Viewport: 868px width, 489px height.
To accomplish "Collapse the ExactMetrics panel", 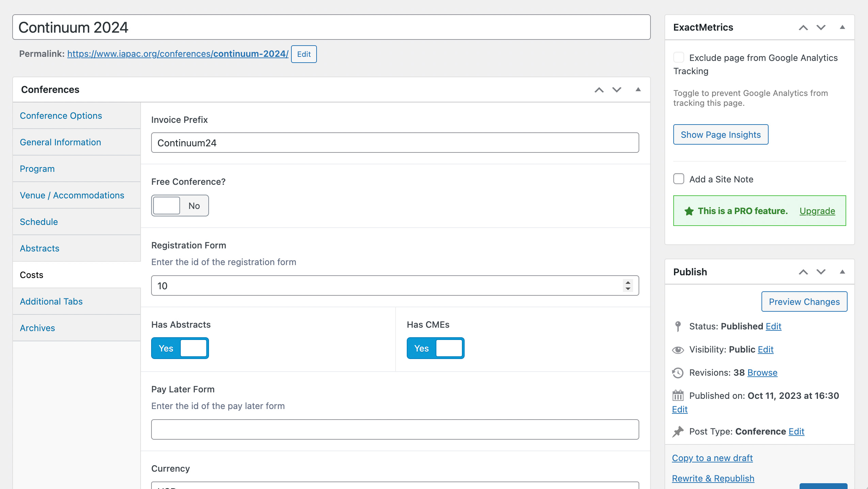I will click(x=842, y=27).
